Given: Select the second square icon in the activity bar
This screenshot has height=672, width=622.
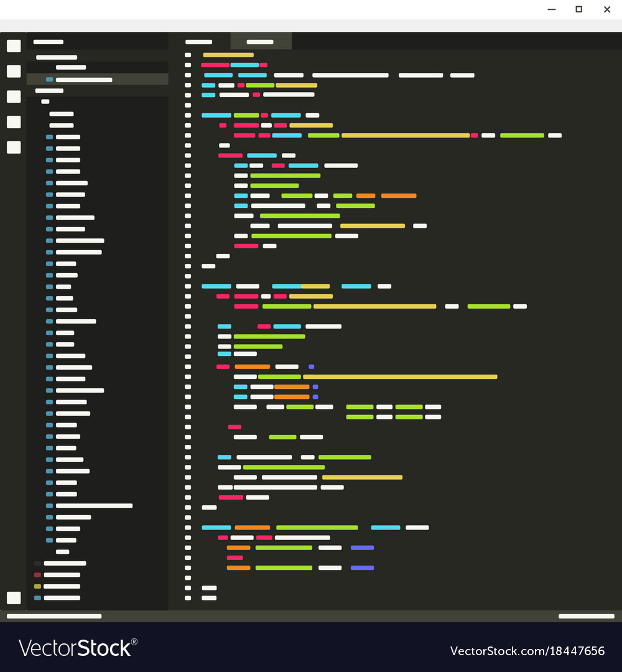Looking at the screenshot, I should 14,71.
